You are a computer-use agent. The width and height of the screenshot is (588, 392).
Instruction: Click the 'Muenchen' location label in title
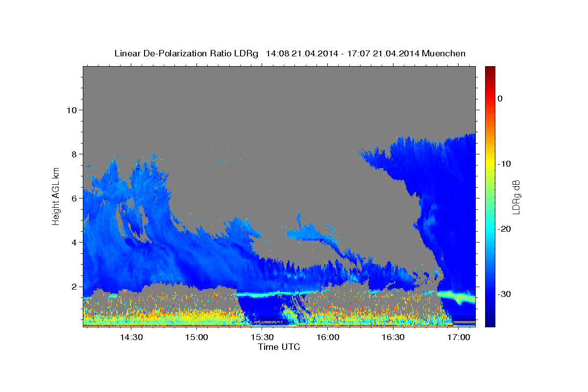[x=444, y=53]
